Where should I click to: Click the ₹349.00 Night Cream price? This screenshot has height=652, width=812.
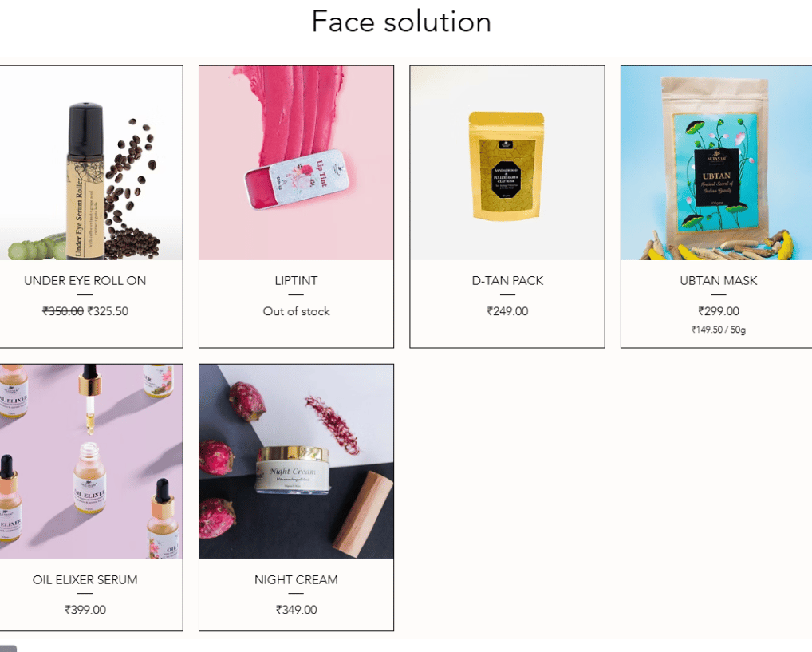(296, 610)
